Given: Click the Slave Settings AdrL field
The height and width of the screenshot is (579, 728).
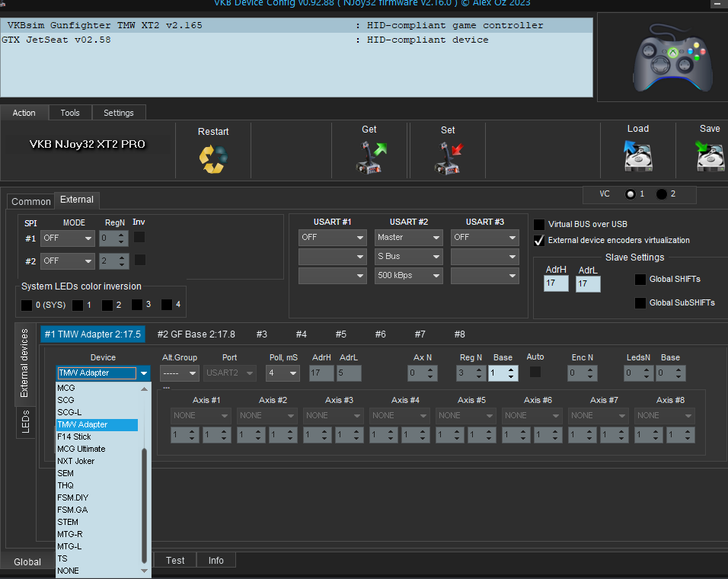Looking at the screenshot, I should click(588, 283).
